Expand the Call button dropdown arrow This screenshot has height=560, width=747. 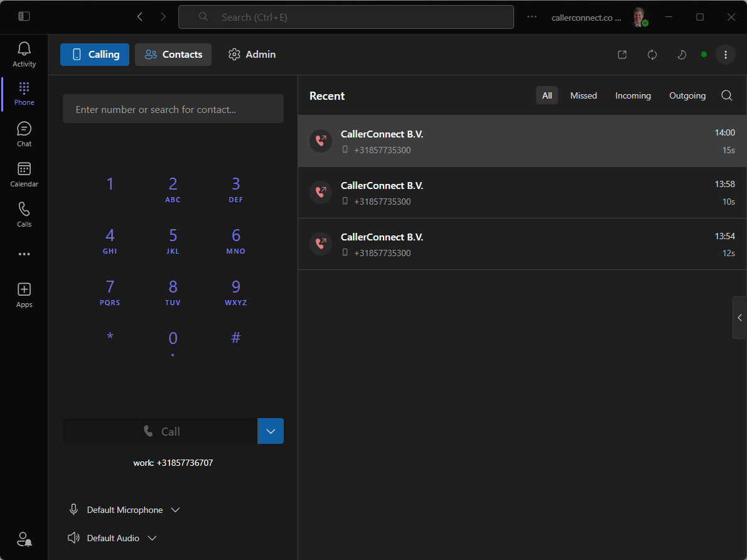click(x=271, y=431)
